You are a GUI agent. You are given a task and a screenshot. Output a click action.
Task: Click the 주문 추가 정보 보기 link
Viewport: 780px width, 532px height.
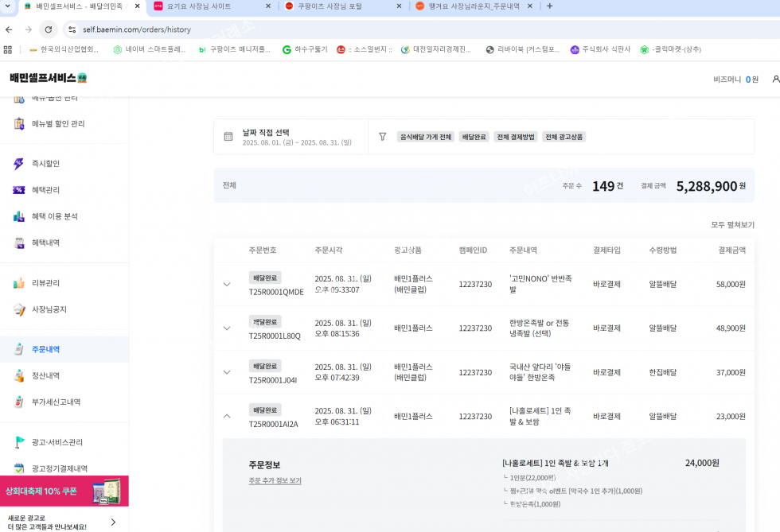275,480
